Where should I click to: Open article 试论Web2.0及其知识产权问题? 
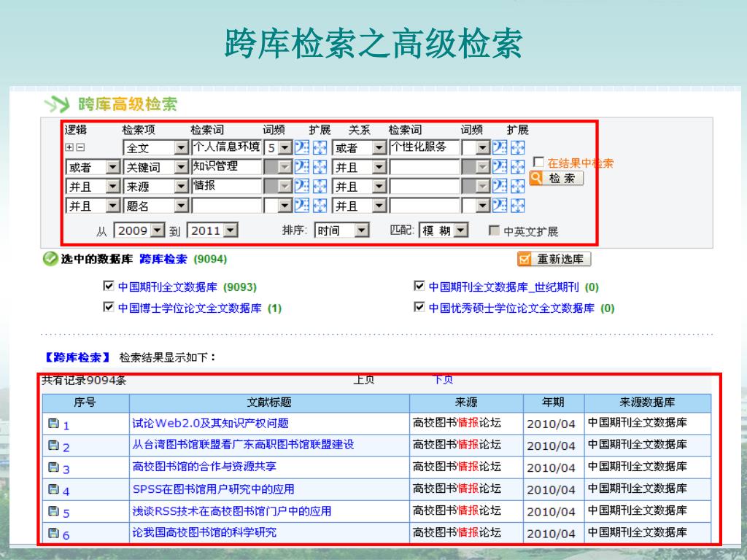pyautogui.click(x=210, y=423)
